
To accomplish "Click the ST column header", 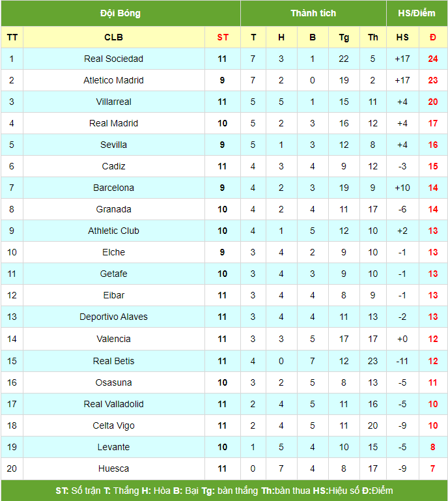I will [x=223, y=37].
